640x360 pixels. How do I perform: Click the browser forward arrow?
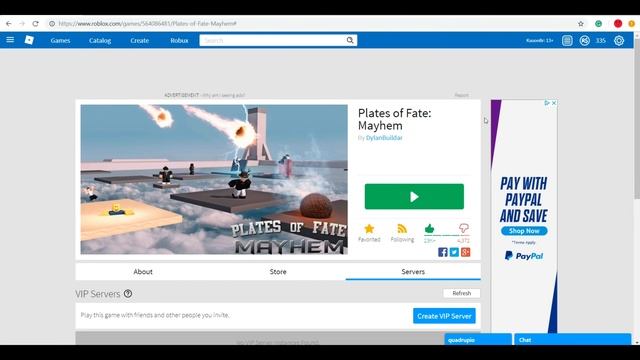point(22,24)
